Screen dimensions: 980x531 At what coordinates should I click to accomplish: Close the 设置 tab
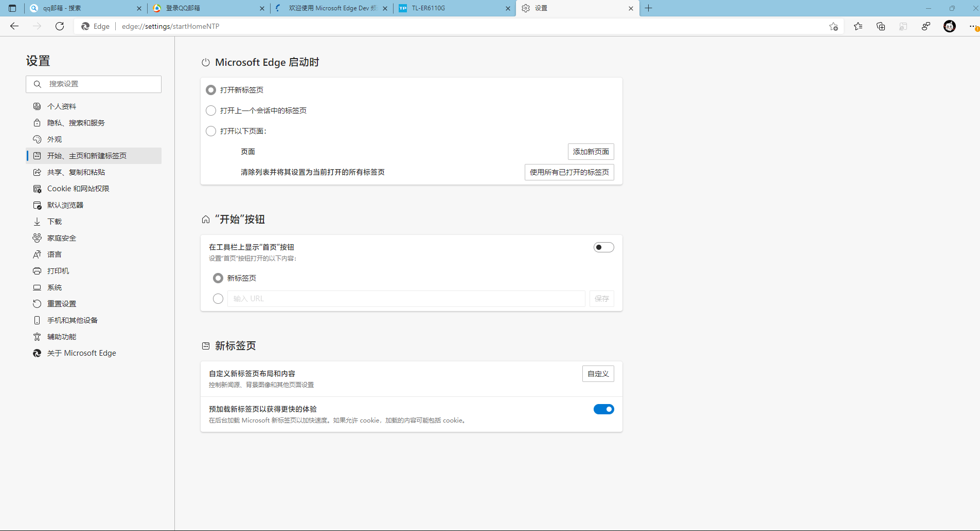coord(631,8)
